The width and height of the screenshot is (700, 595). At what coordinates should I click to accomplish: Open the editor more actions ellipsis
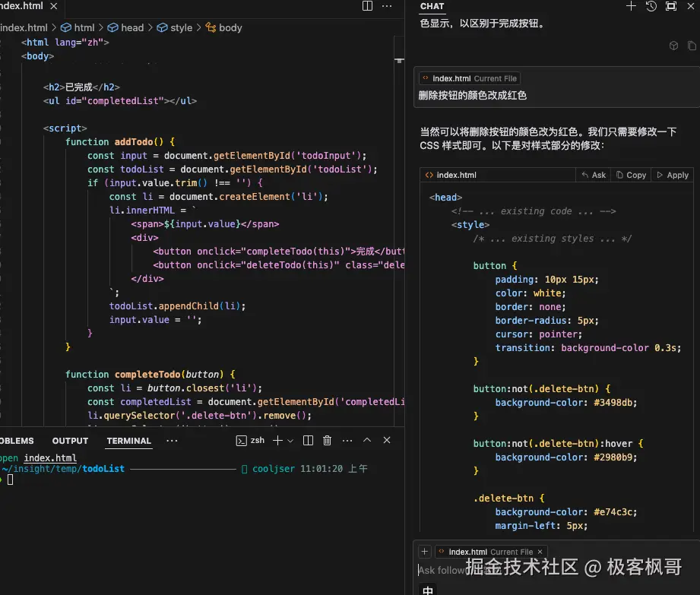[387, 6]
